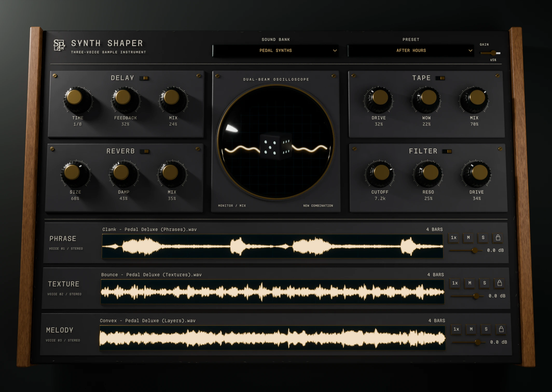The height and width of the screenshot is (392, 552).
Task: Lock the Phrase voice sample
Action: (x=498, y=237)
